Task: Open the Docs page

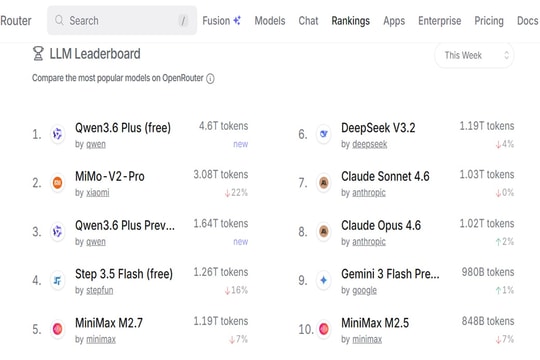Action: [x=527, y=21]
